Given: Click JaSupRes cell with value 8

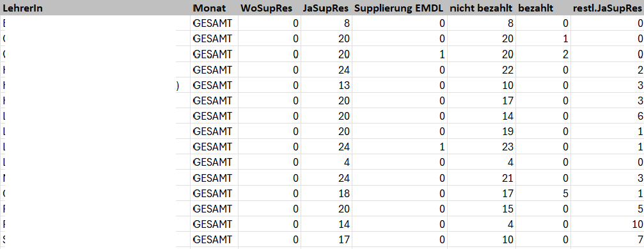Looking at the screenshot, I should (326, 24).
